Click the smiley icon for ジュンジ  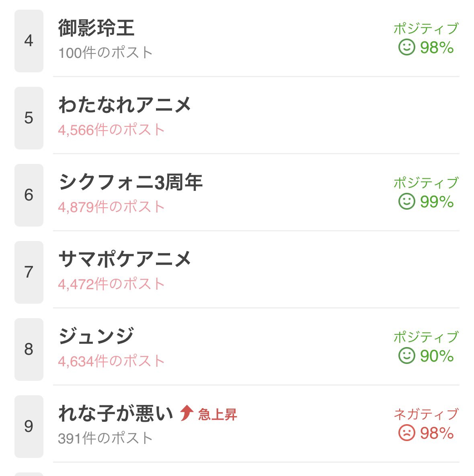(x=406, y=355)
